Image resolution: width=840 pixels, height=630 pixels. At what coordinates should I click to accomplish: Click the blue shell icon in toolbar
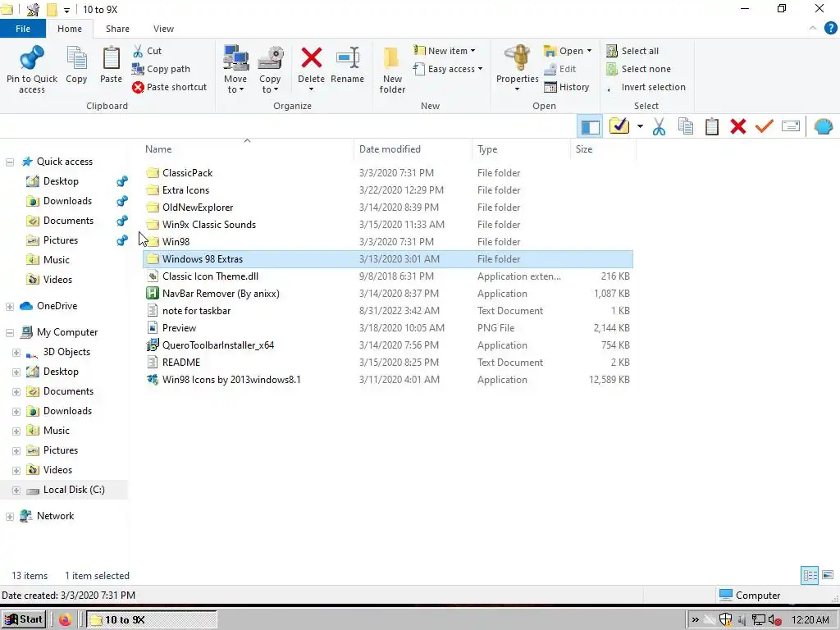tap(824, 126)
